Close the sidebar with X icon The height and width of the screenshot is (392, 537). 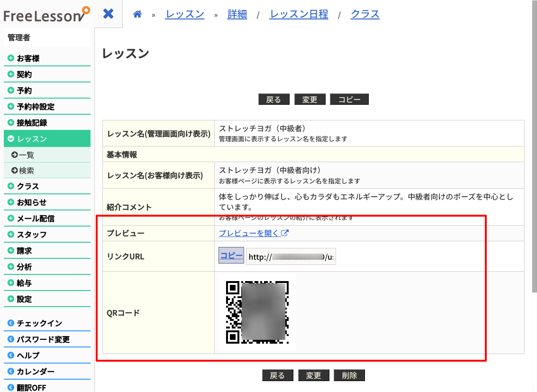coord(109,14)
